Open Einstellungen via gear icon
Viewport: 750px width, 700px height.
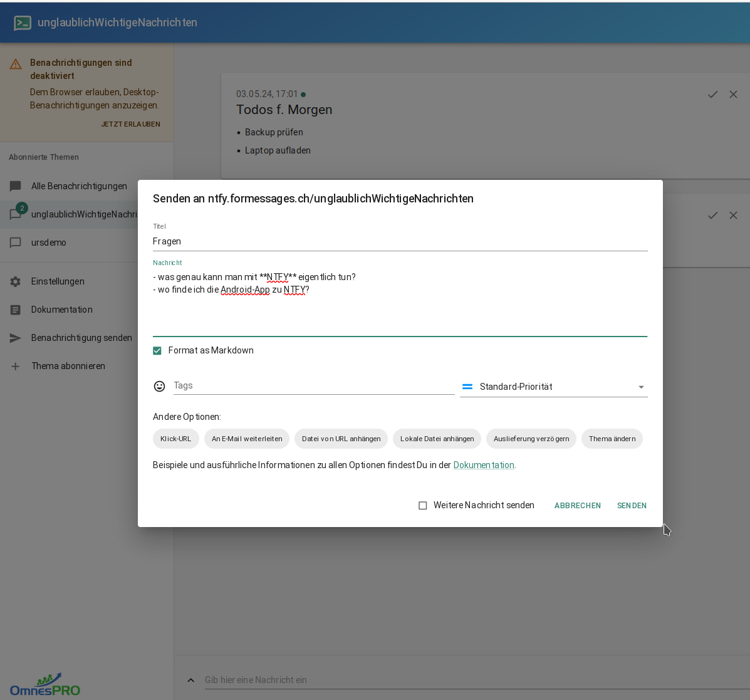[x=16, y=282]
